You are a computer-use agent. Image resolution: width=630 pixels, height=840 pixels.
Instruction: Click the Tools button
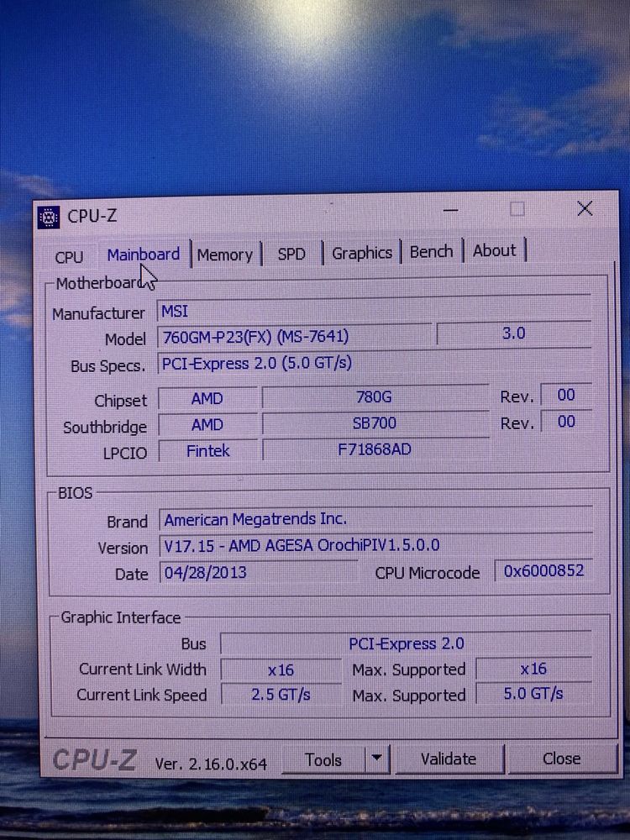[x=323, y=760]
